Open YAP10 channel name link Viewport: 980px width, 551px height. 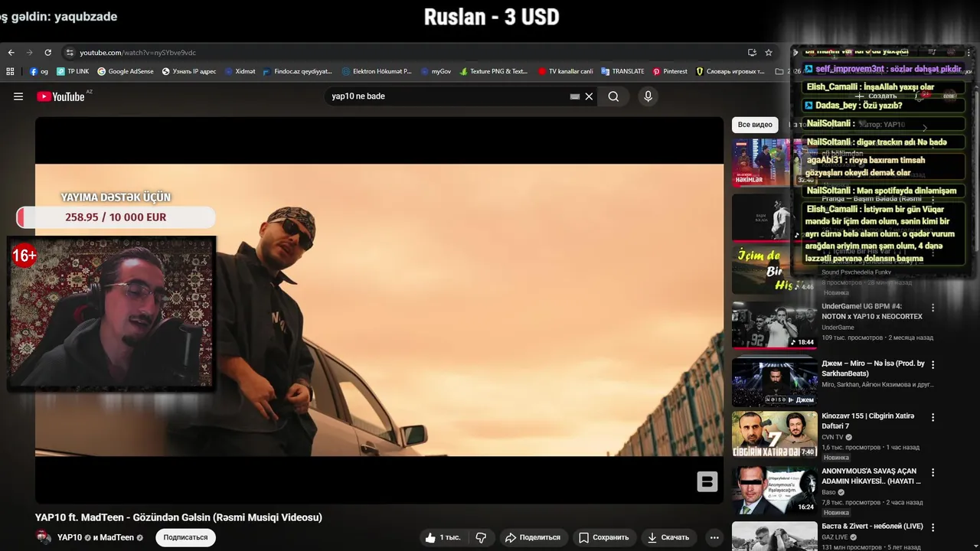coord(70,537)
